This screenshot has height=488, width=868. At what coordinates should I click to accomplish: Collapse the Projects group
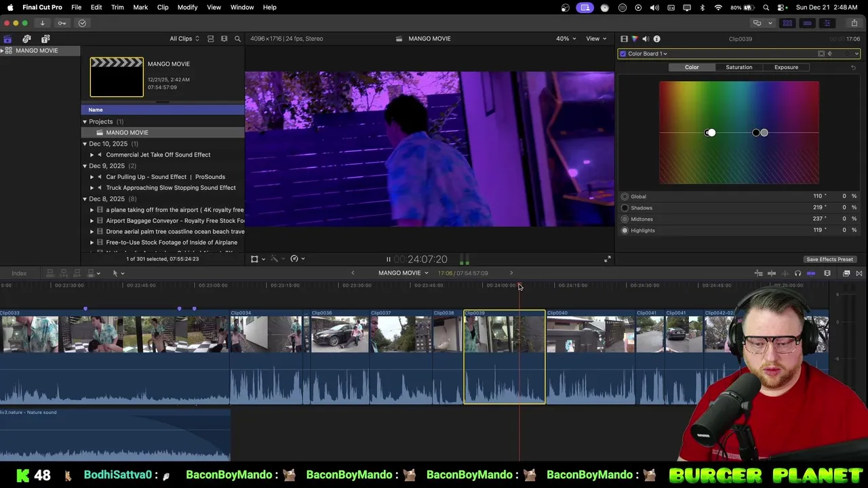(x=85, y=122)
